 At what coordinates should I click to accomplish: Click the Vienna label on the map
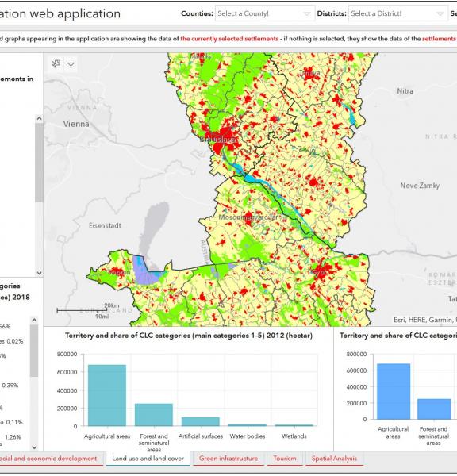point(76,124)
